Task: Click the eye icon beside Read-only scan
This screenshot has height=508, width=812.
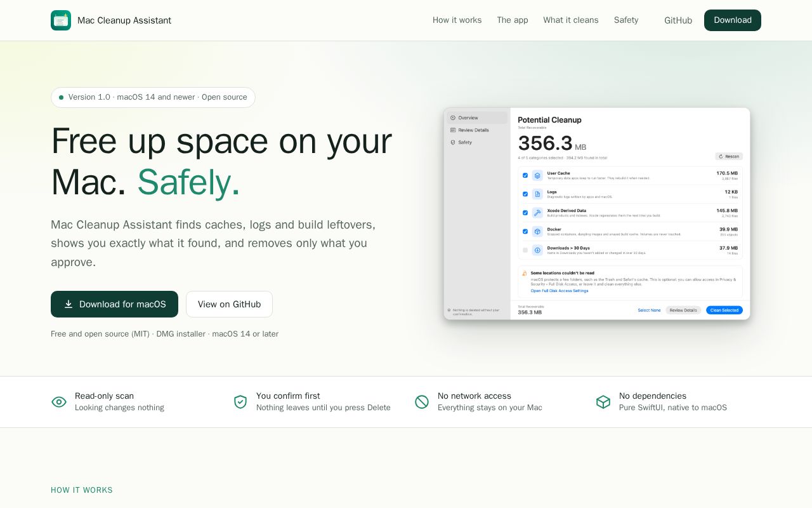Action: pos(59,402)
